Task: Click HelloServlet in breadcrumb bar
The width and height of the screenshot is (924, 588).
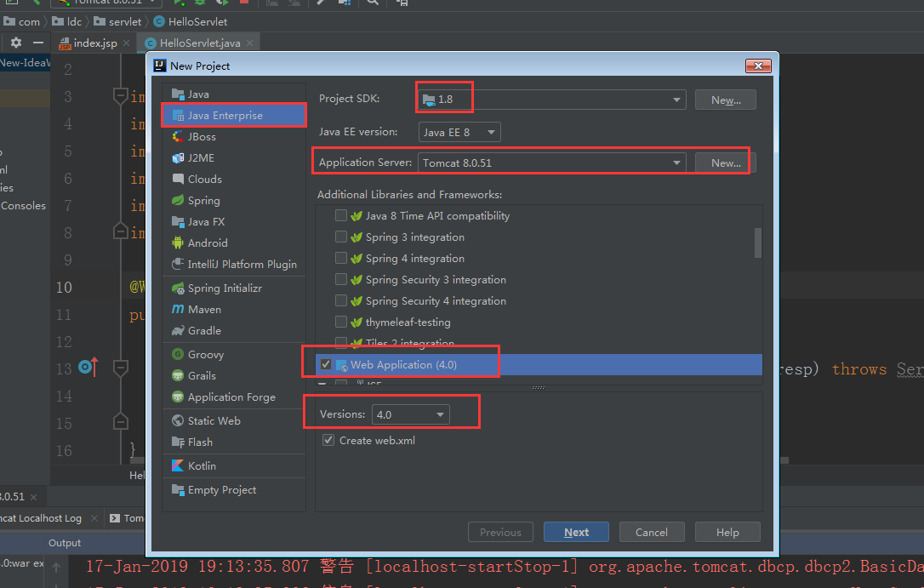Action: coord(197,22)
